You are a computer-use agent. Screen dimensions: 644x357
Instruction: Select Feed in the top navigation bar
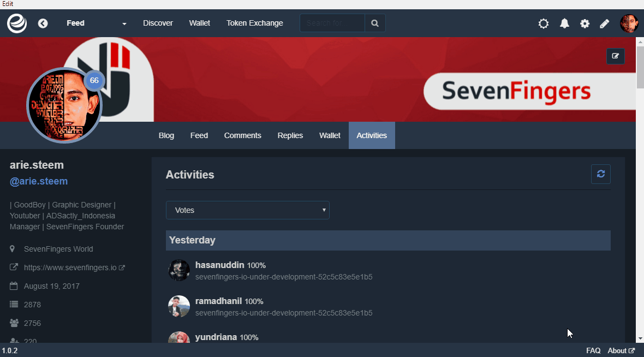point(75,23)
